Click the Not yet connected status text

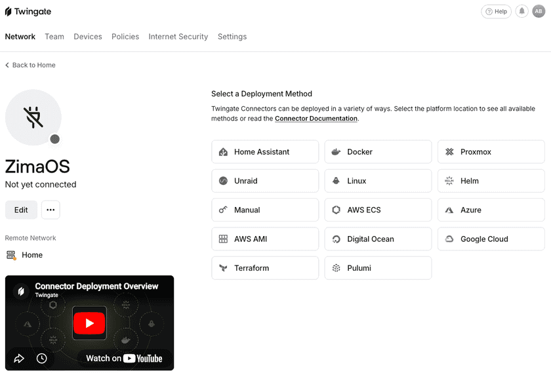[x=41, y=184]
